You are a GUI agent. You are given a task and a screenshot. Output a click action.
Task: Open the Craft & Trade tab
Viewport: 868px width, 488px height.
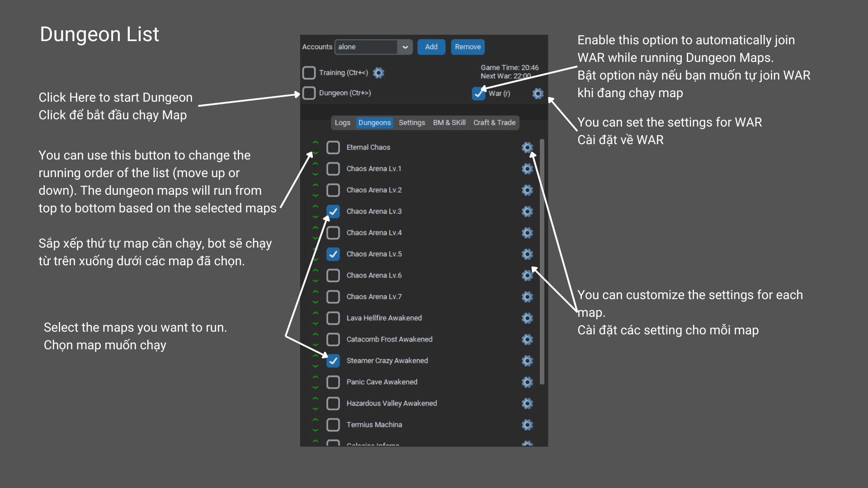pyautogui.click(x=494, y=122)
